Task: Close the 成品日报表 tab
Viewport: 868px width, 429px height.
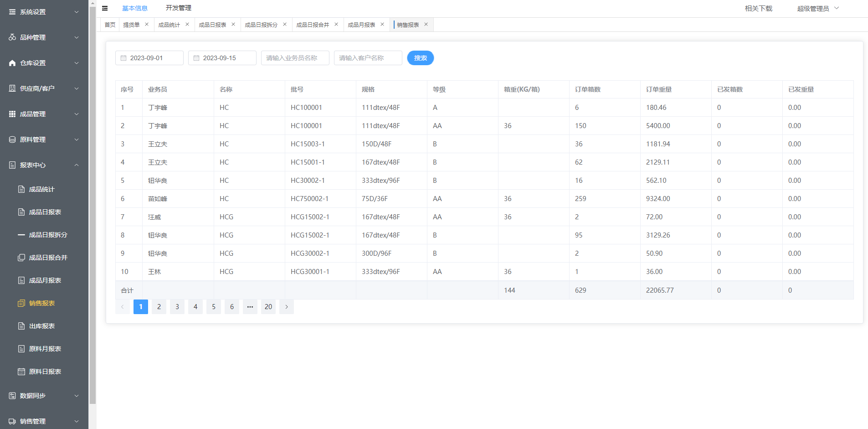Action: [x=233, y=24]
